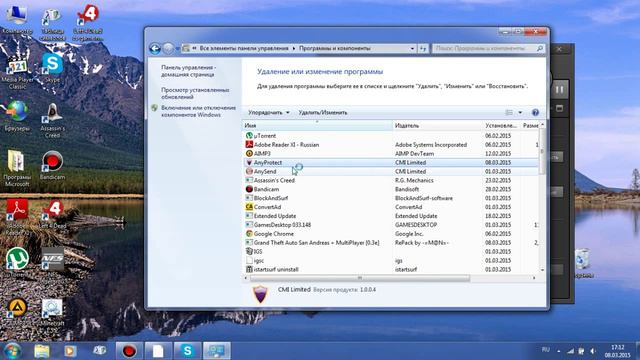Click the blue Help question icon
The image size is (640, 360).
coord(535,113)
